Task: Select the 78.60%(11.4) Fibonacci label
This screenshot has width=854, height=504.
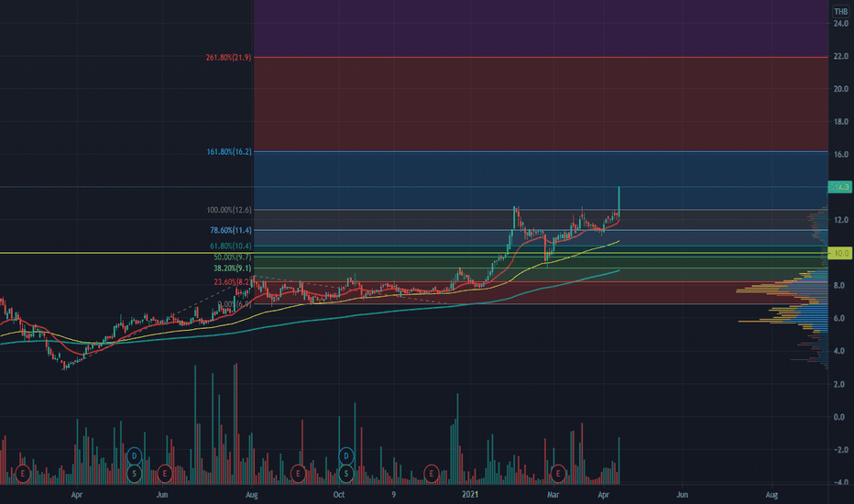Action: (231, 231)
